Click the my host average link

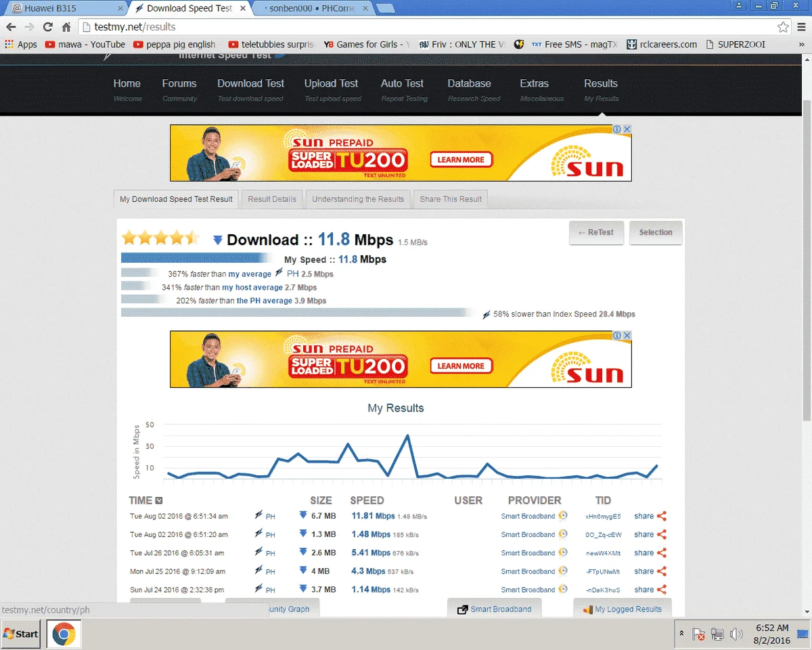click(x=252, y=288)
